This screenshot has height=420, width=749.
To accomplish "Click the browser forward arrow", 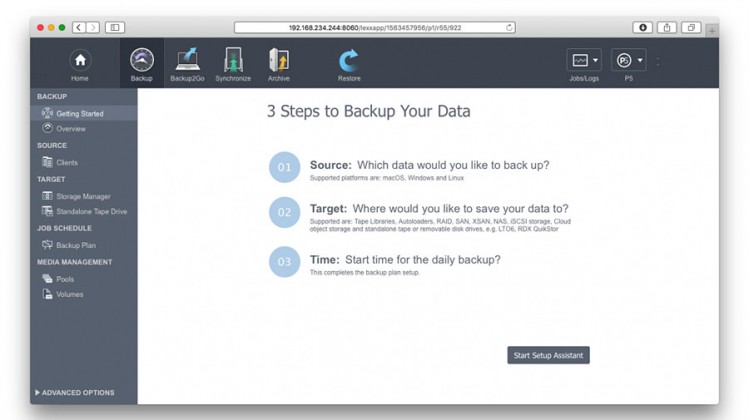I will point(93,27).
